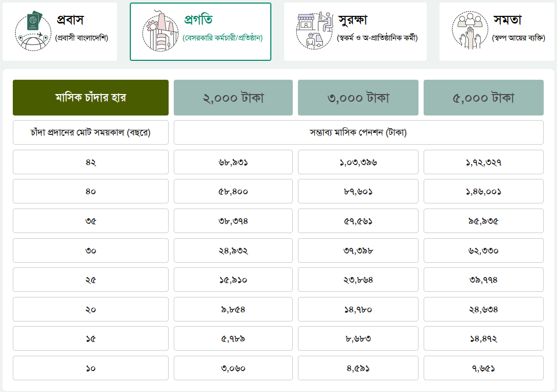Click the pension value ৬২,৩৩০

coord(483,250)
